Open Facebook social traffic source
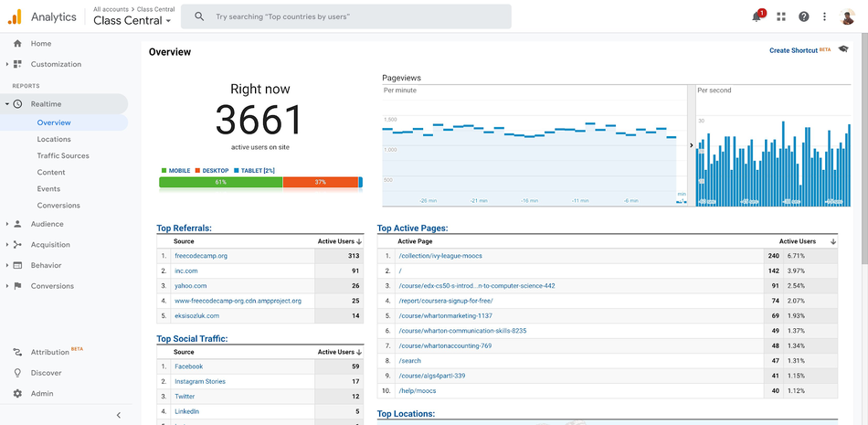The height and width of the screenshot is (425, 868). 189,367
